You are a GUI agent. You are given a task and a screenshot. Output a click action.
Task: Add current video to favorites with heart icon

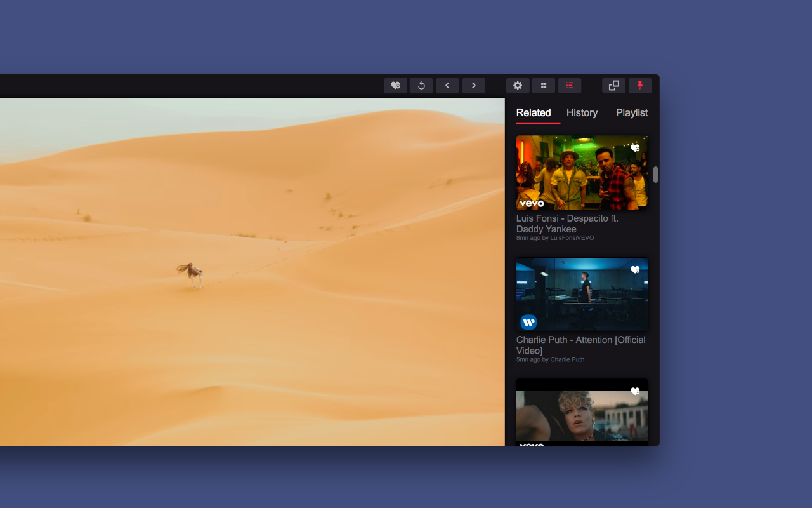tap(395, 85)
